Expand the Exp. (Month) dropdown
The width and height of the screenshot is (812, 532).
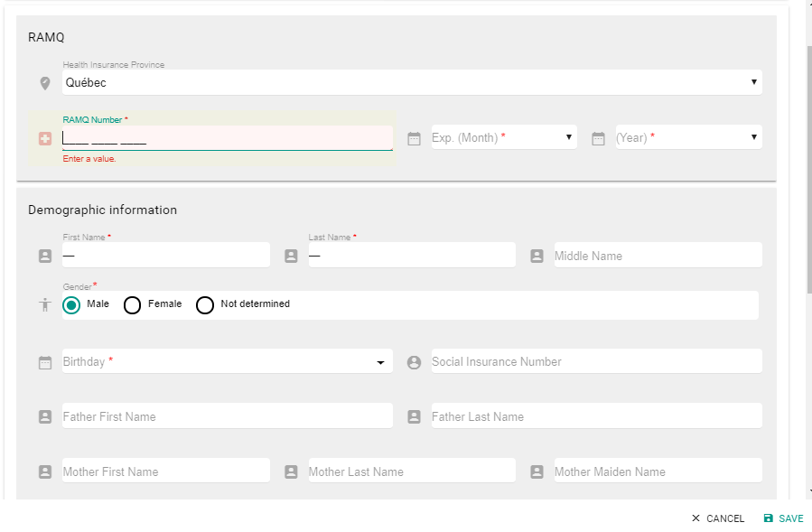click(x=503, y=137)
